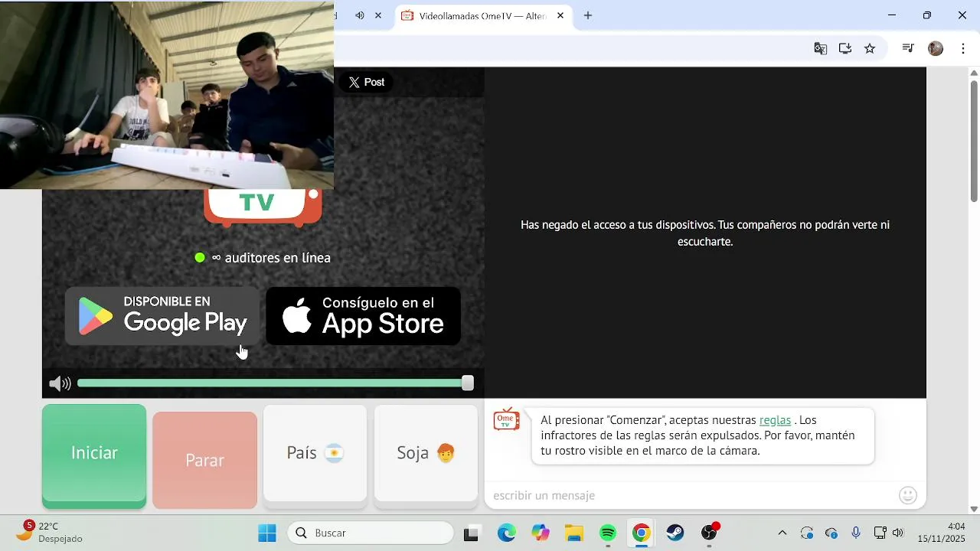Start chatting with the Iniciar button

(x=94, y=455)
